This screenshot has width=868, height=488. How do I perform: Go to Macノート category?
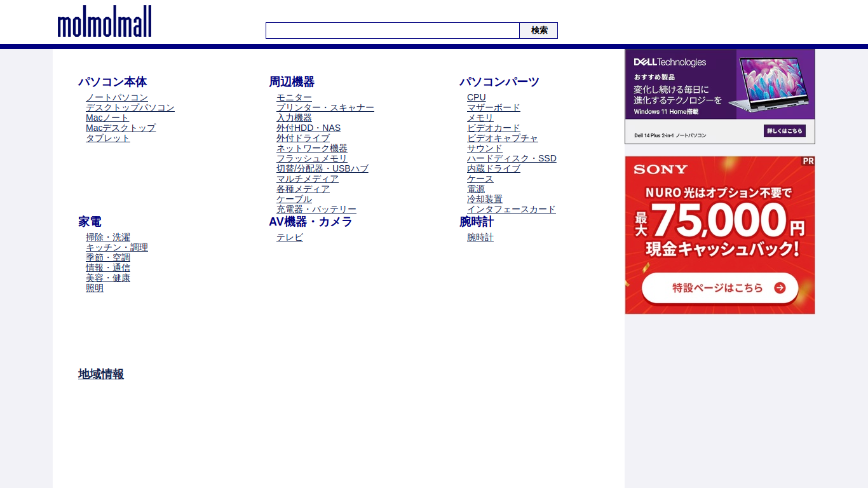(x=107, y=118)
